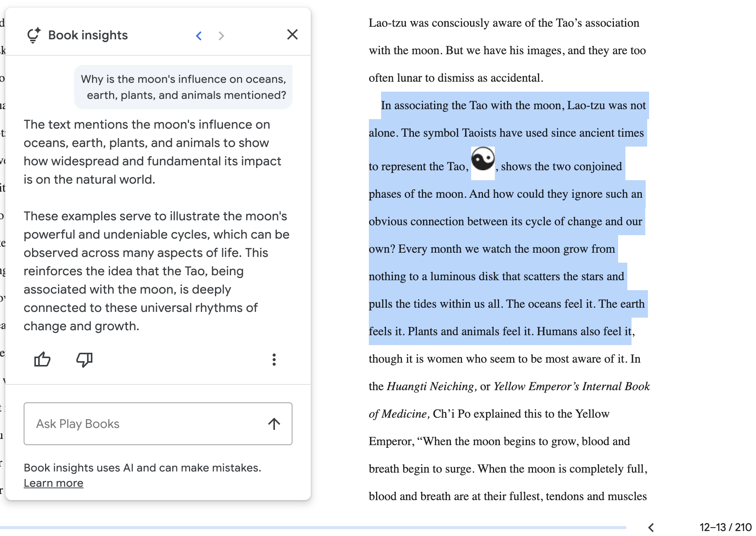Close the Book insights panel
Image resolution: width=756 pixels, height=536 pixels.
pyautogui.click(x=292, y=35)
